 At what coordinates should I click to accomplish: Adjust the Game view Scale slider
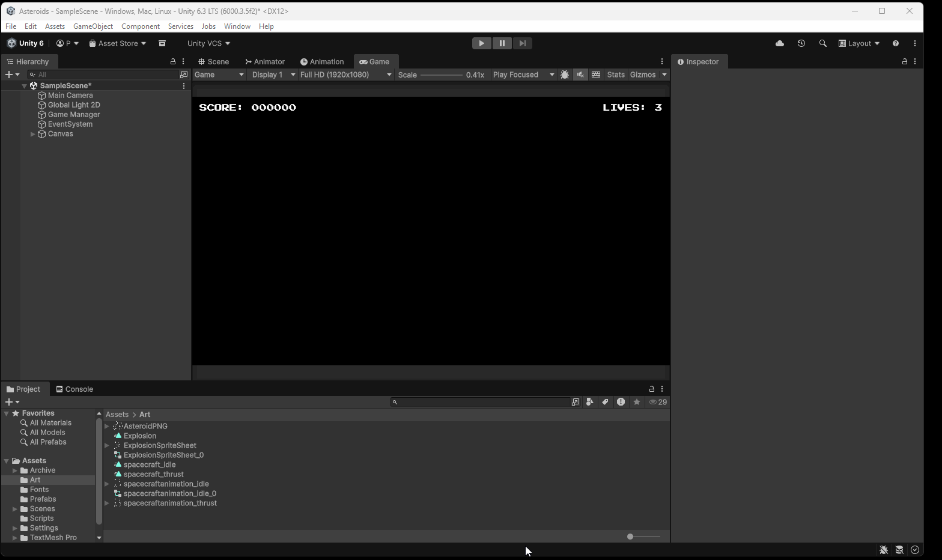tap(442, 75)
